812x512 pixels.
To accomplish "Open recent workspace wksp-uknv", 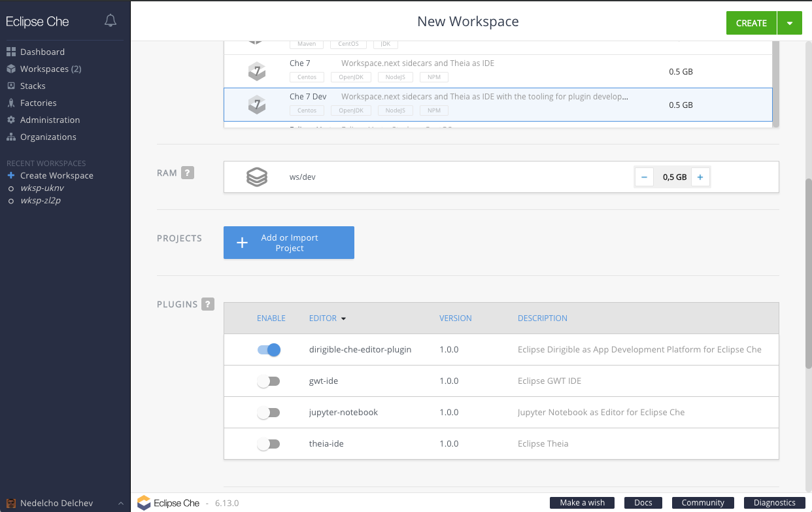I will [x=42, y=188].
